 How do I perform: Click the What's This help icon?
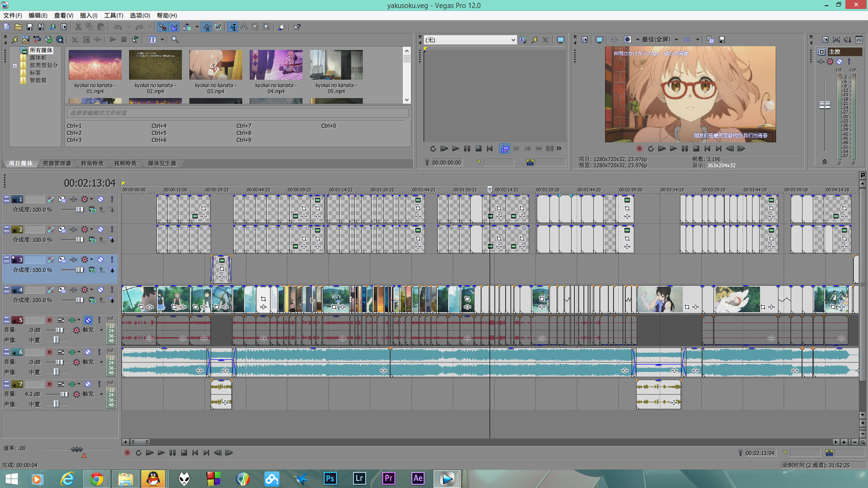tap(297, 27)
